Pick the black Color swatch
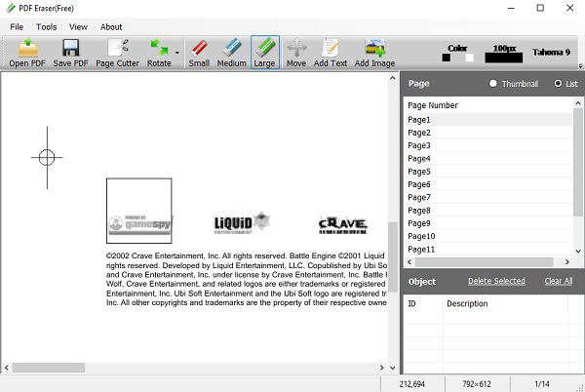This screenshot has width=585, height=392. pyautogui.click(x=447, y=58)
